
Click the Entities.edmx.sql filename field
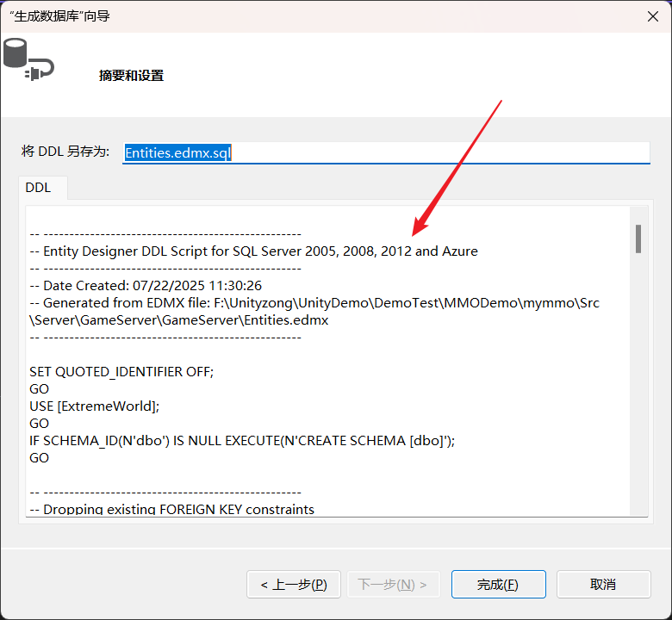(x=385, y=152)
